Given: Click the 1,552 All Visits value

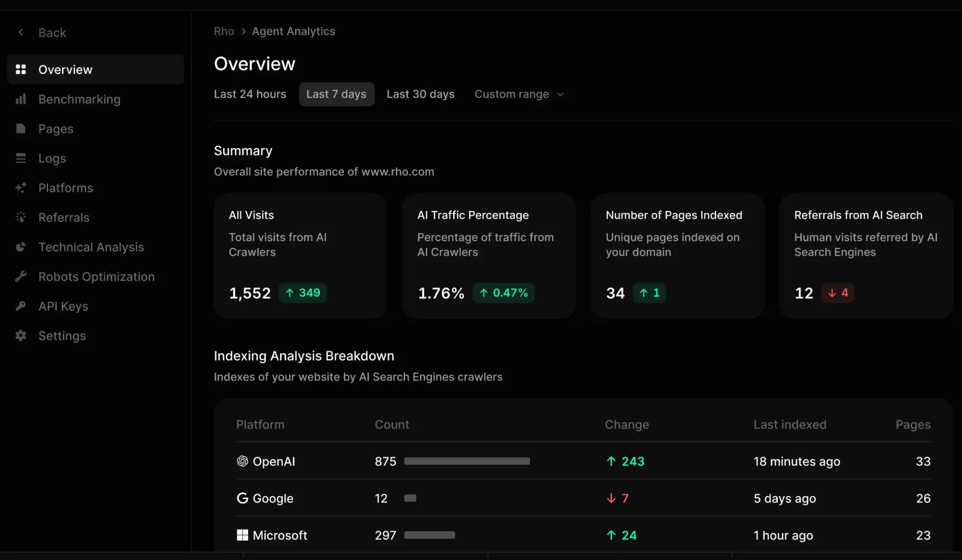Looking at the screenshot, I should point(250,293).
